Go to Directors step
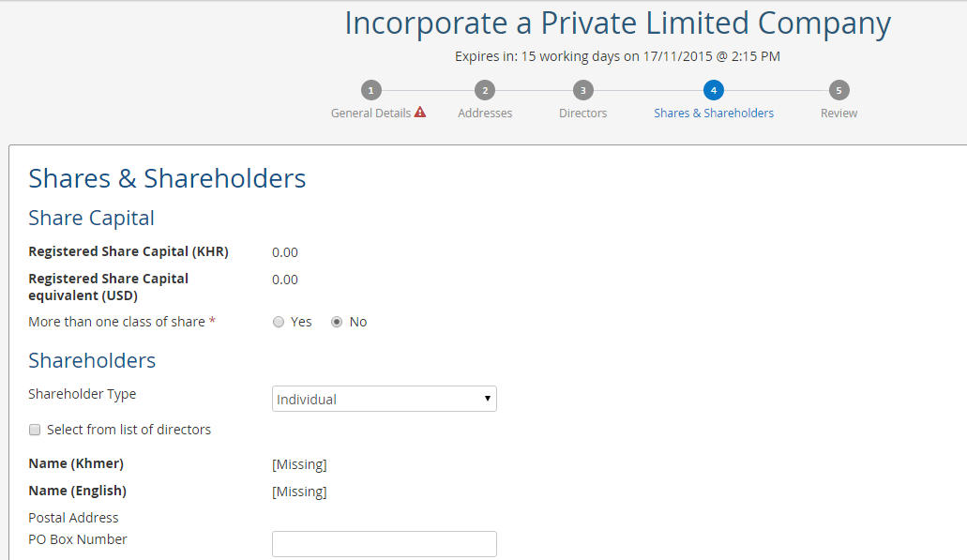The width and height of the screenshot is (967, 560). [x=582, y=113]
